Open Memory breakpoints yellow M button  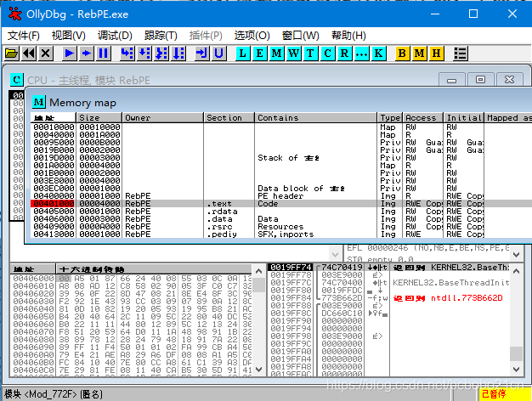(x=419, y=54)
